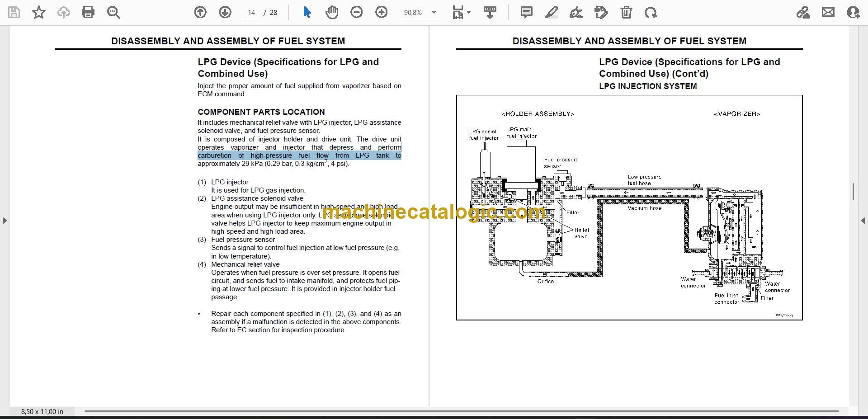Rotate the page with the rotate icon
This screenshot has width=868, height=419.
click(651, 12)
